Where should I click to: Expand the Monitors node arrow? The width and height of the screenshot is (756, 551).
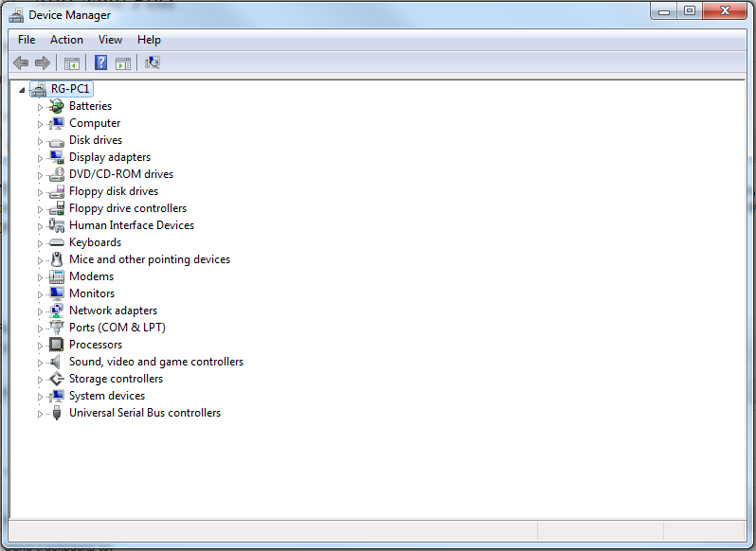[x=41, y=294]
